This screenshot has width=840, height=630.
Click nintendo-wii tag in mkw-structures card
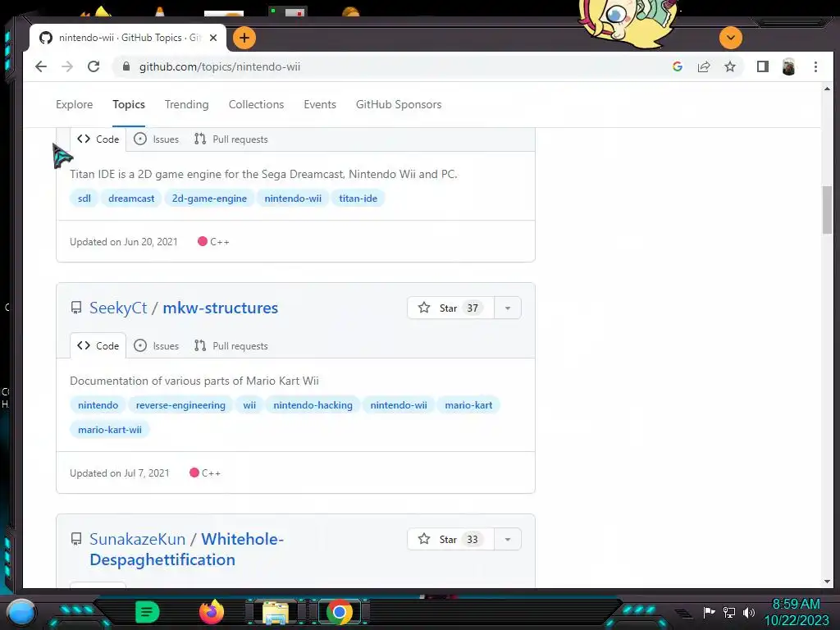pyautogui.click(x=399, y=405)
